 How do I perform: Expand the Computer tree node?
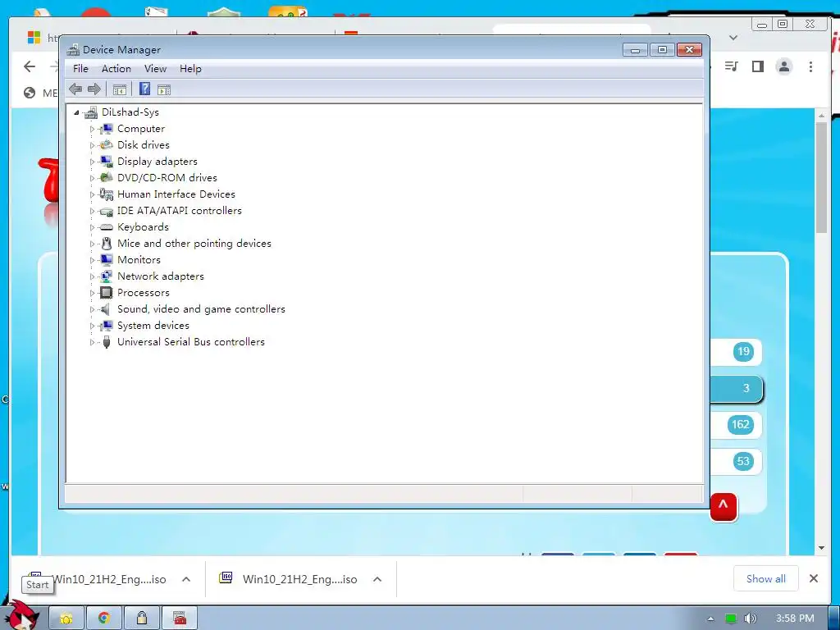pos(92,129)
